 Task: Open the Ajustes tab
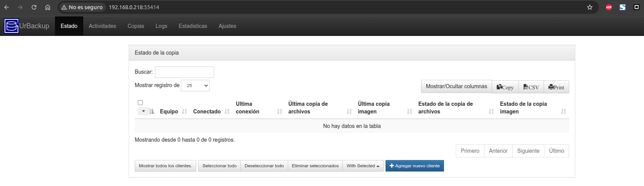[x=227, y=26]
